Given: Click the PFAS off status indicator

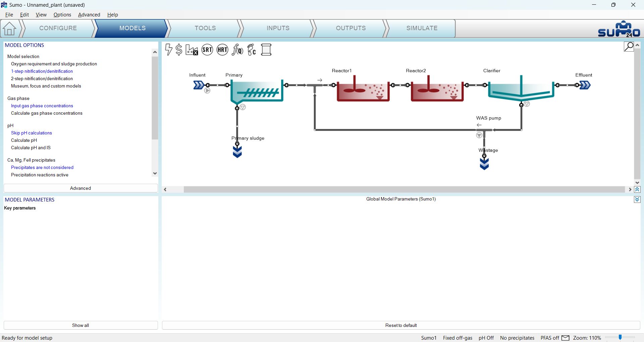Looking at the screenshot, I should point(550,338).
